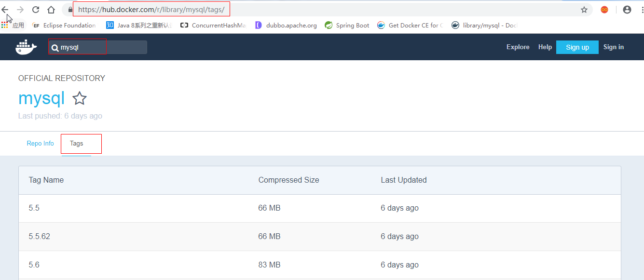Screen dimensions: 644x280
Task: Open the library/mysql bookmark
Action: point(484,26)
